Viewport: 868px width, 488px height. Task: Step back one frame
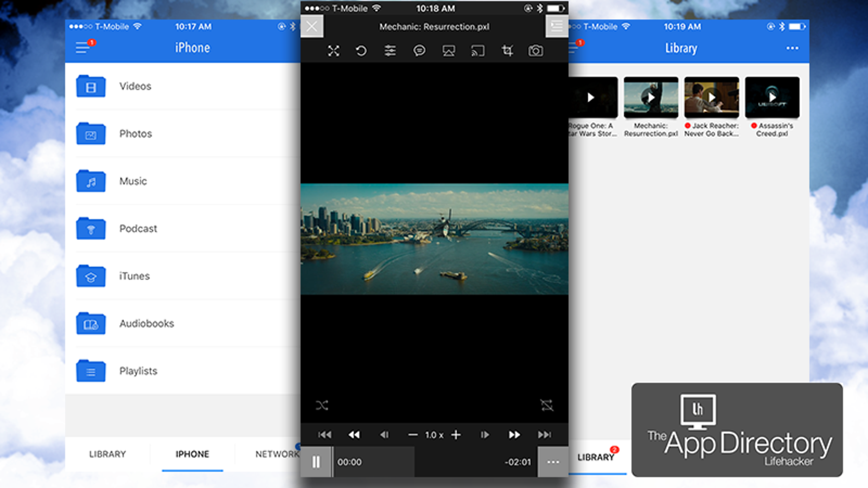coord(384,435)
